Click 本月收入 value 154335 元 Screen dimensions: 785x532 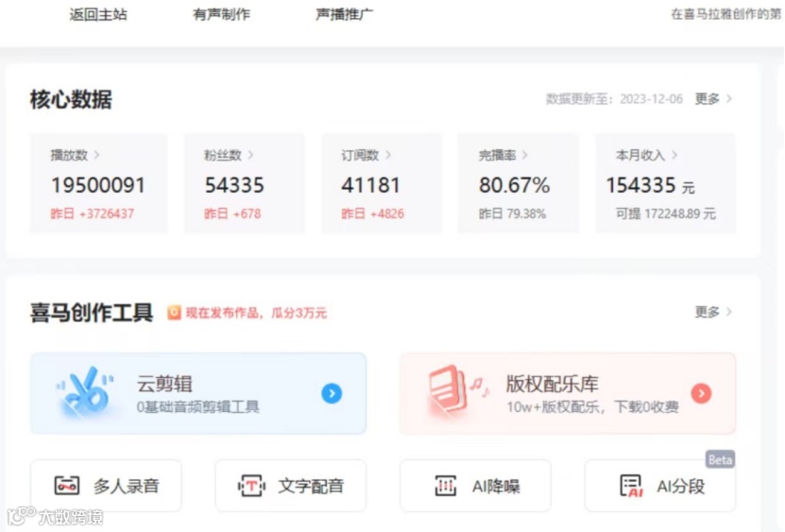tap(650, 186)
